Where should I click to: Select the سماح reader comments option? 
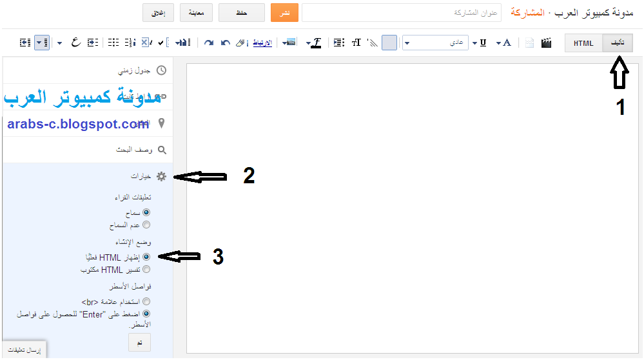tap(146, 212)
